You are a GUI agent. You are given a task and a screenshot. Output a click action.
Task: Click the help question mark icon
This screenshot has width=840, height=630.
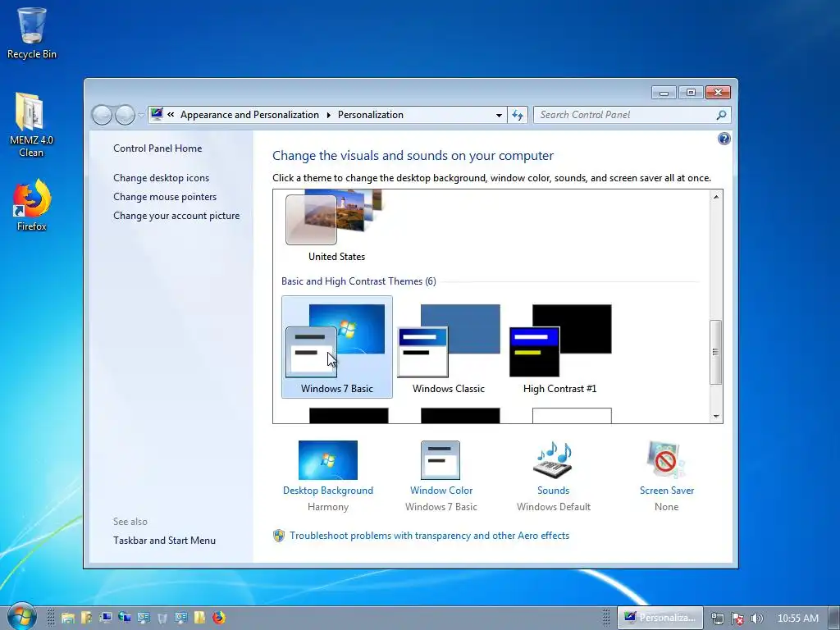724,139
